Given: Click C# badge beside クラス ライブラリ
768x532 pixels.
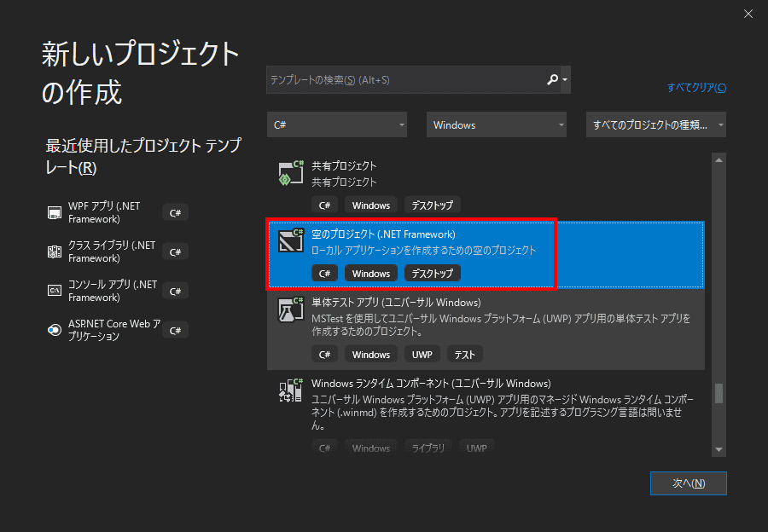Looking at the screenshot, I should pyautogui.click(x=175, y=252).
